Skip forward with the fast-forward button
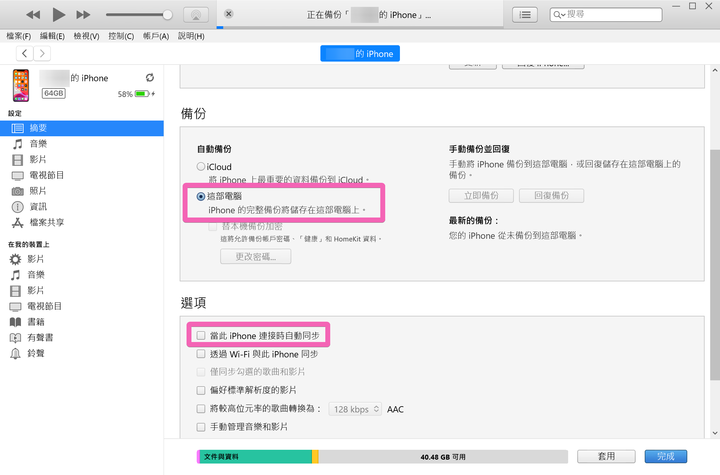Viewport: 720px width, 475px height. point(83,15)
